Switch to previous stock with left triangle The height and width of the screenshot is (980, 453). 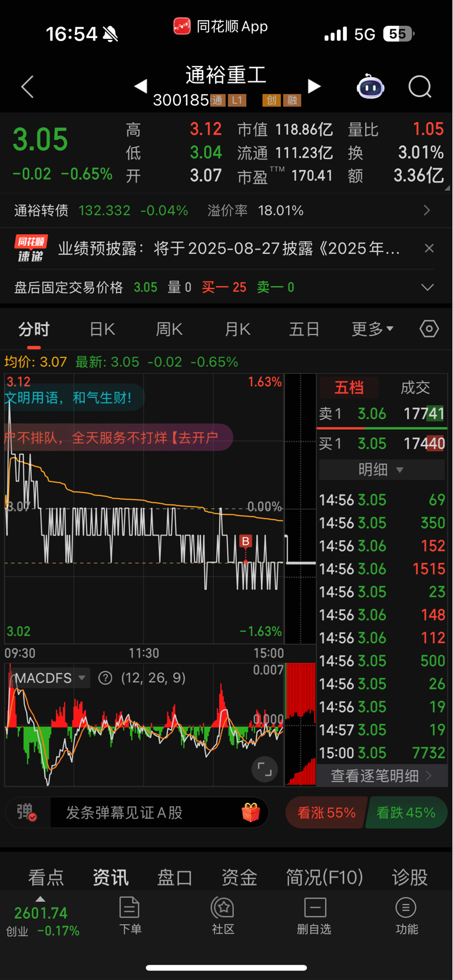[x=140, y=87]
